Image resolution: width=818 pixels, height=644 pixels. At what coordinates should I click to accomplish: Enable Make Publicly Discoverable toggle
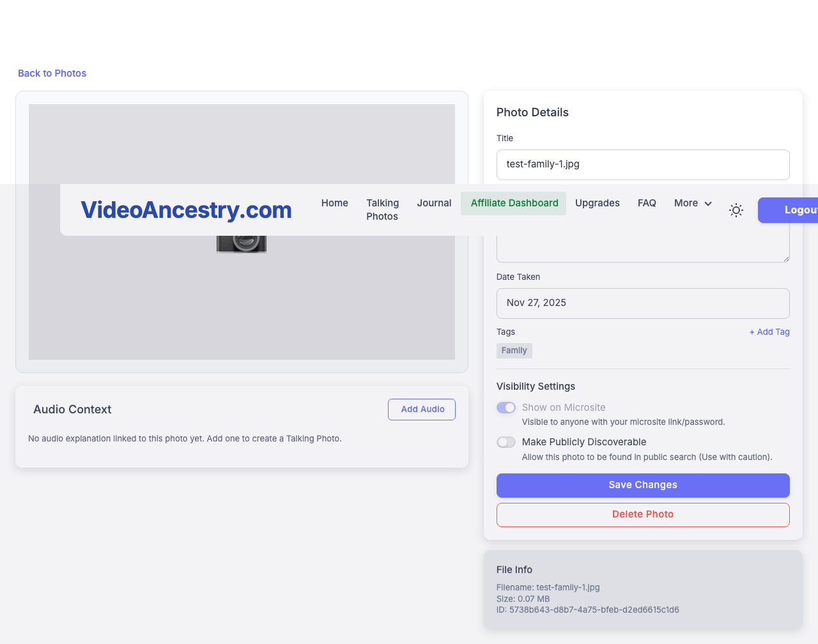click(506, 442)
